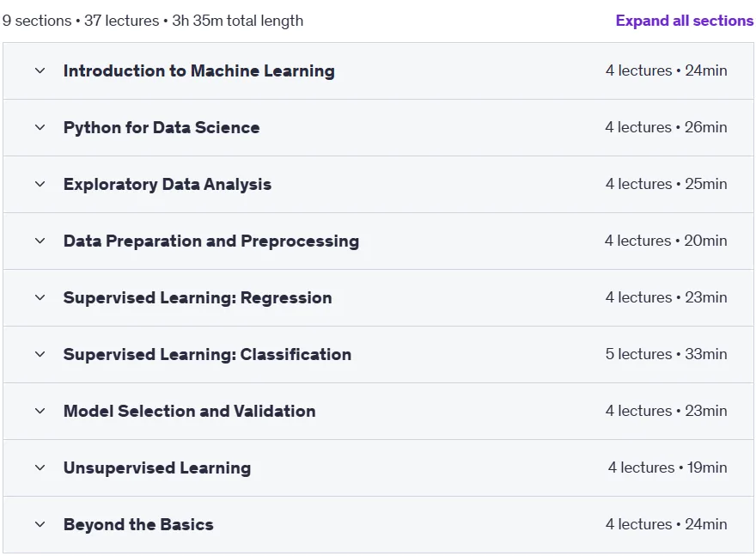
Task: Select Model Selection and Validation heading
Action: click(190, 412)
